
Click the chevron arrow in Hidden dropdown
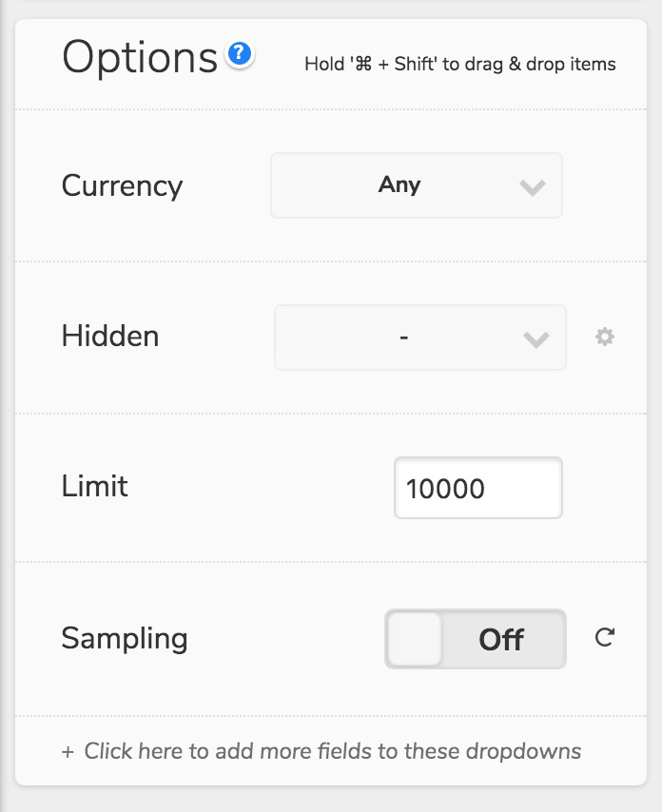(536, 339)
